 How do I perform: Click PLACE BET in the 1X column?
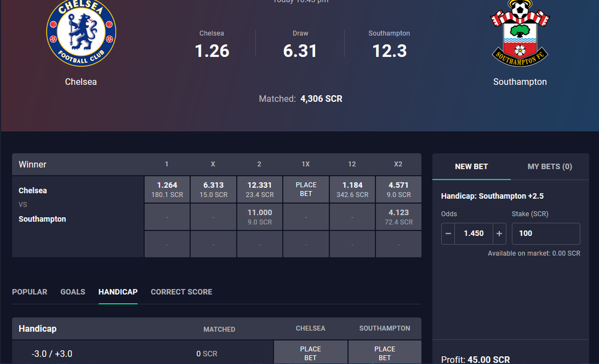click(x=306, y=189)
